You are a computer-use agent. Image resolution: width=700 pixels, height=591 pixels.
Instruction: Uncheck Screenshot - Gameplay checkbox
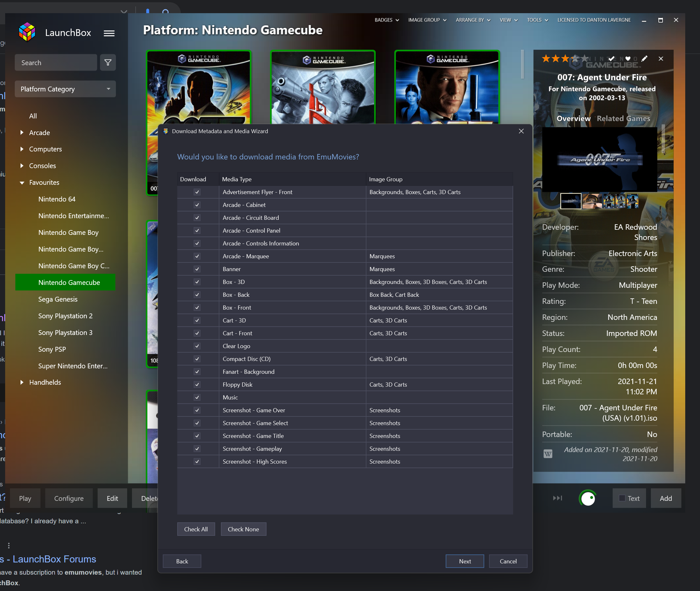[x=197, y=449]
